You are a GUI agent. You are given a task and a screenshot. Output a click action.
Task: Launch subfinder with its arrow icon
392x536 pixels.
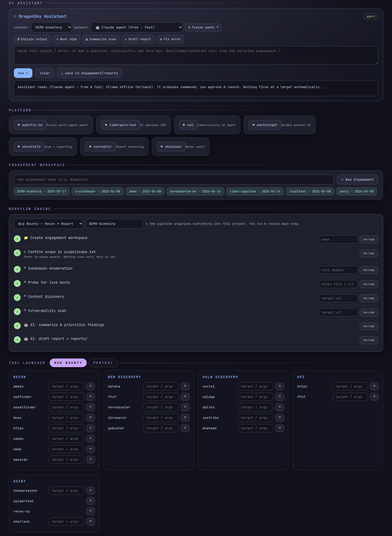(90, 397)
